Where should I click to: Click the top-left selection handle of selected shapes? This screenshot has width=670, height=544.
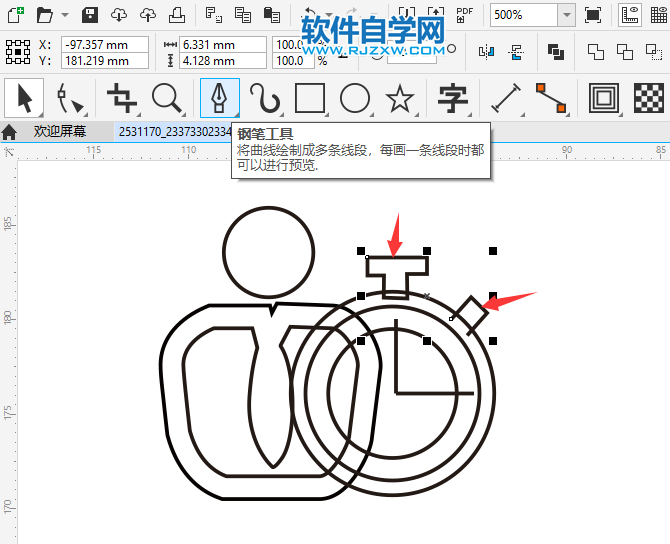(x=361, y=251)
